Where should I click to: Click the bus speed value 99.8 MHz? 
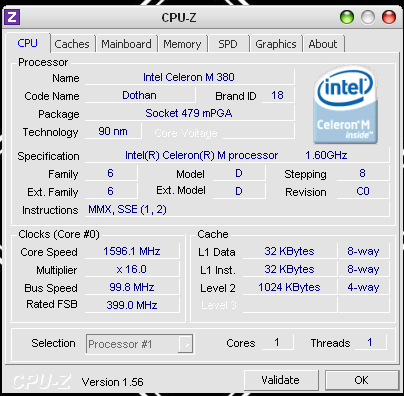point(132,287)
